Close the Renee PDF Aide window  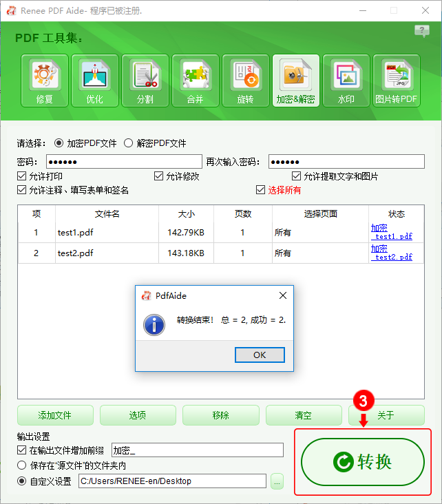425,10
